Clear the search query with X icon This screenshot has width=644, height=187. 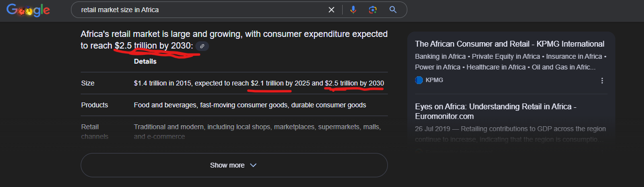pos(331,10)
